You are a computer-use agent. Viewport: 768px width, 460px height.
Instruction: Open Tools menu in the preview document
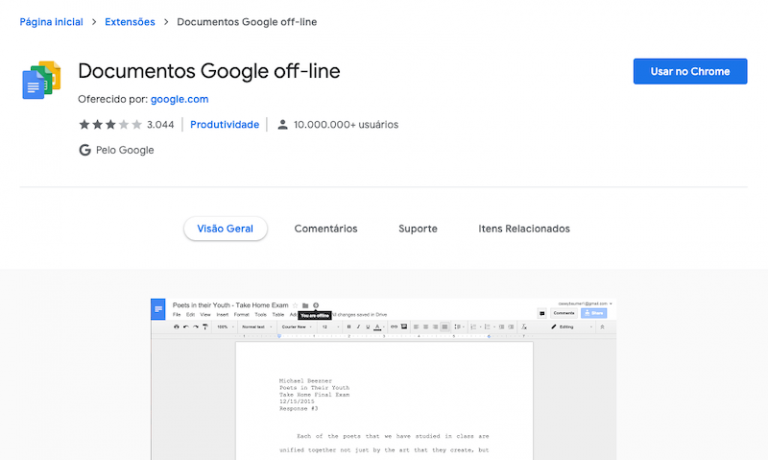pos(261,315)
